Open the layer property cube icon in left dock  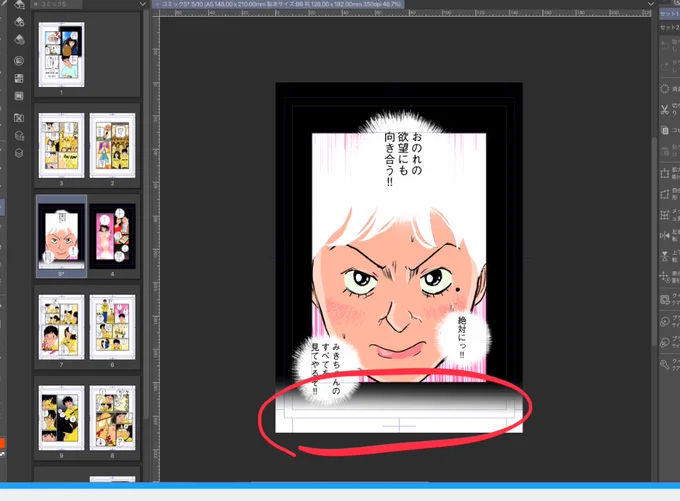pyautogui.click(x=19, y=136)
